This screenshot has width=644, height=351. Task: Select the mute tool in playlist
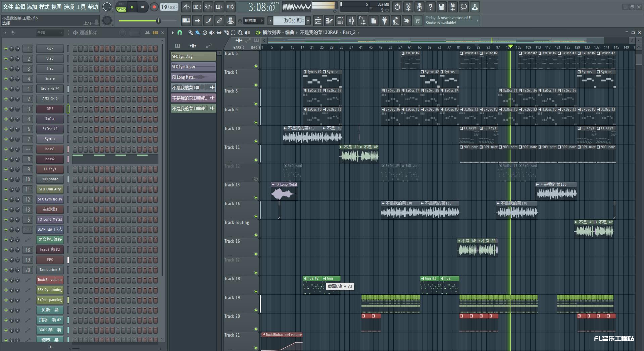tap(212, 33)
